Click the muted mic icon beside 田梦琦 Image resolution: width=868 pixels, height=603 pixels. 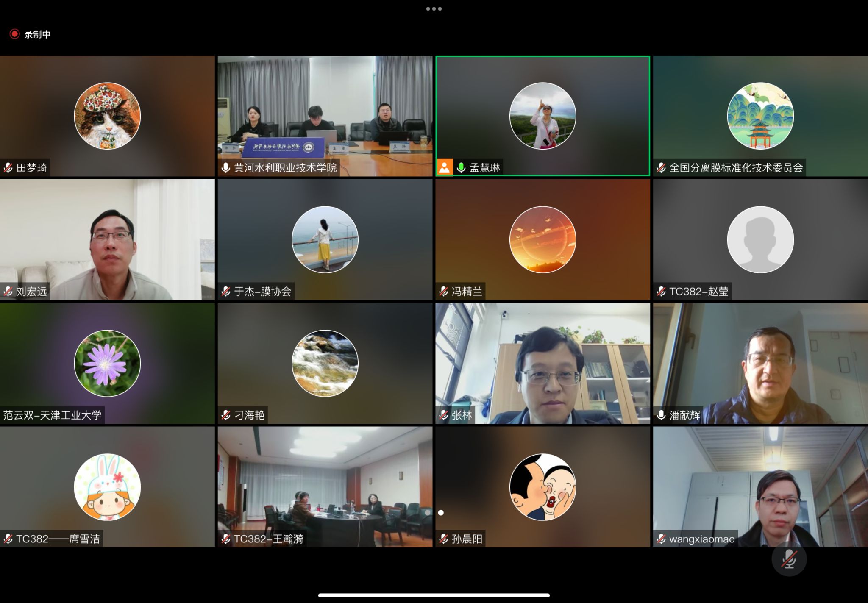(x=8, y=168)
